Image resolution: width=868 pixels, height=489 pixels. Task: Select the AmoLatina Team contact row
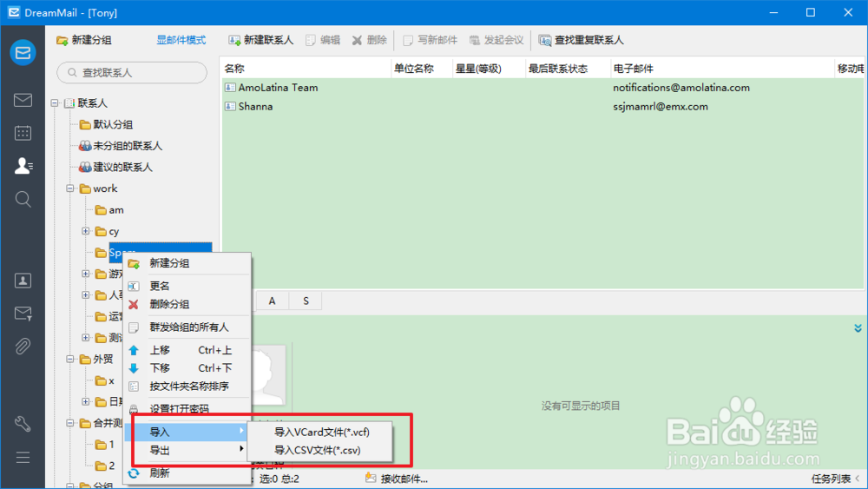pos(542,88)
